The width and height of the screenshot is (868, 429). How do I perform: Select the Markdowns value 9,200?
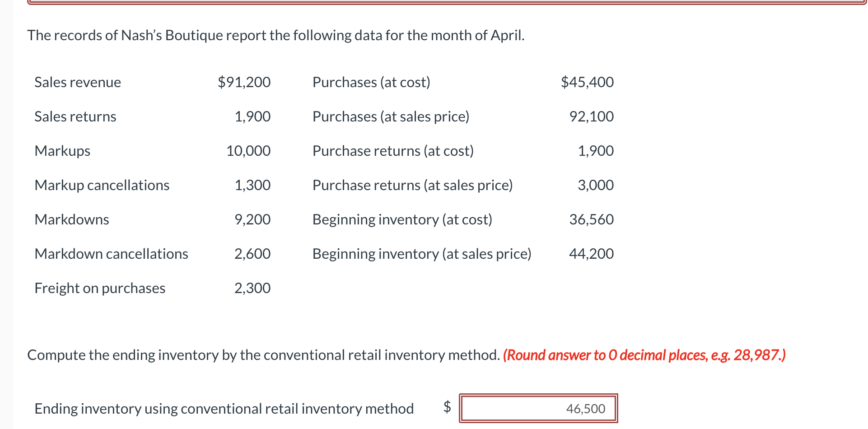tap(252, 219)
